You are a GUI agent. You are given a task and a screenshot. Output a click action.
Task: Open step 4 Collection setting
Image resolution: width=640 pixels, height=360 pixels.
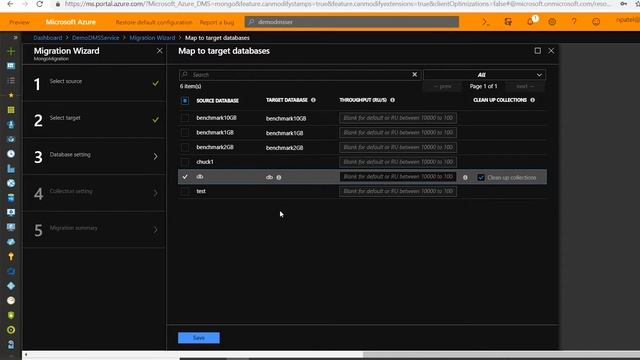coord(94,193)
